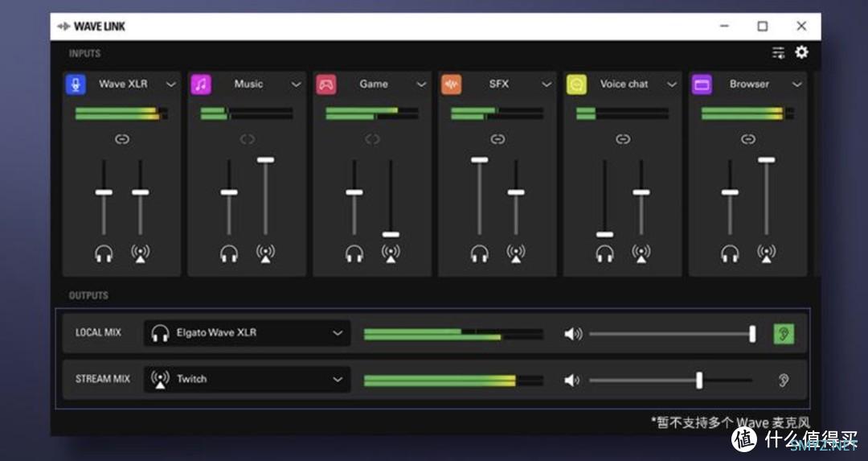Mute Game channel headphone output
This screenshot has height=461, width=868.
pyautogui.click(x=354, y=253)
